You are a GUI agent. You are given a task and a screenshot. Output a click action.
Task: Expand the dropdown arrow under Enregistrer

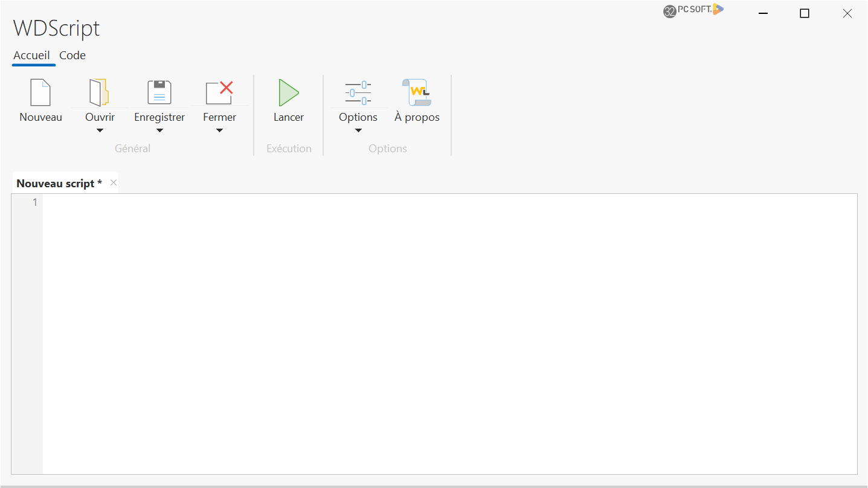click(x=159, y=130)
